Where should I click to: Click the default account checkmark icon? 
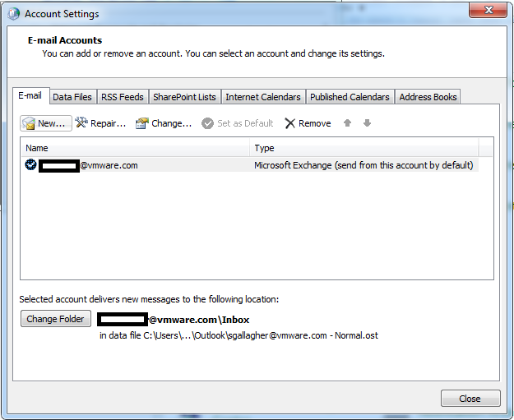tap(30, 164)
